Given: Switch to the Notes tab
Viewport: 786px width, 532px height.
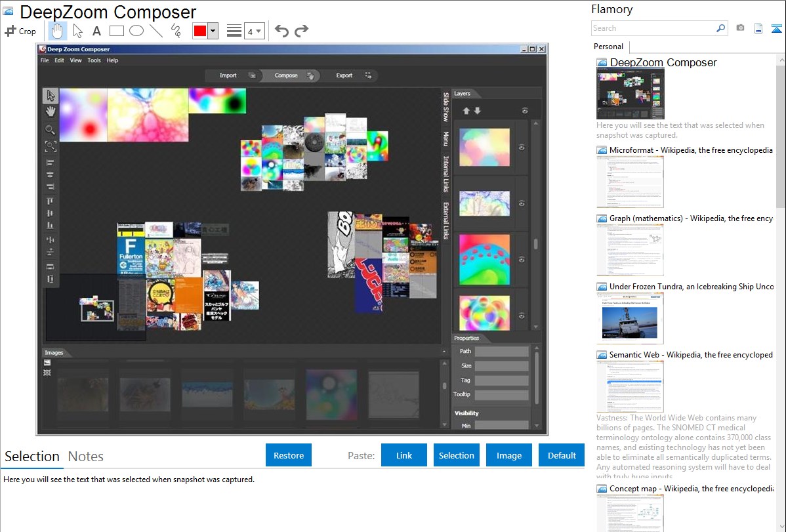Looking at the screenshot, I should click(86, 457).
